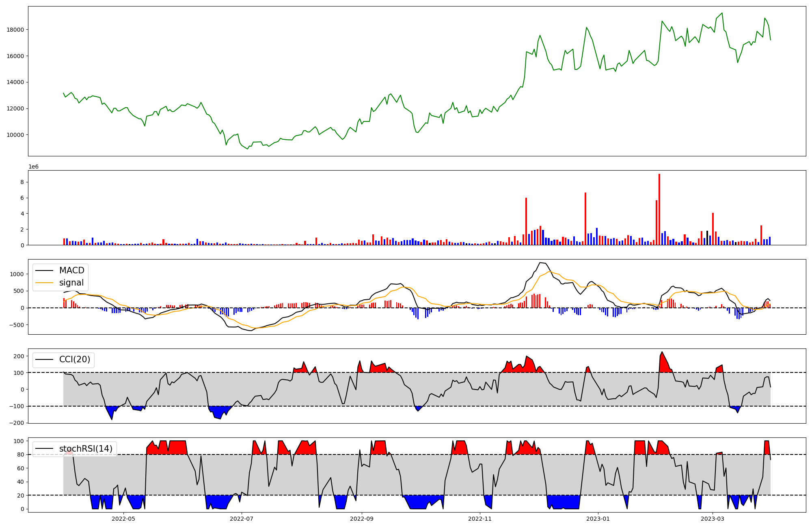The width and height of the screenshot is (812, 528).
Task: Click the MACD legend label
Action: (71, 270)
